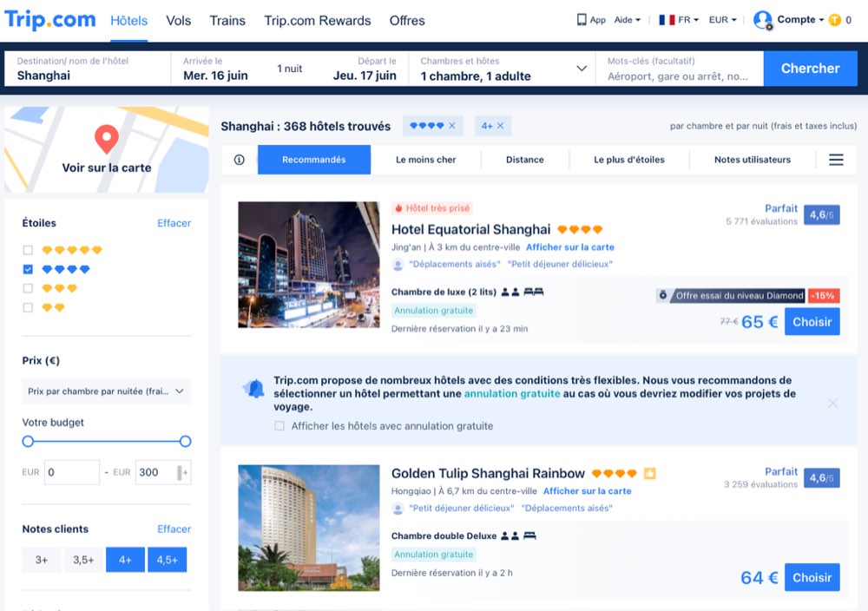Screen dimensions: 868x611
Task: Click the red map pin icon
Action: pyautogui.click(x=106, y=139)
